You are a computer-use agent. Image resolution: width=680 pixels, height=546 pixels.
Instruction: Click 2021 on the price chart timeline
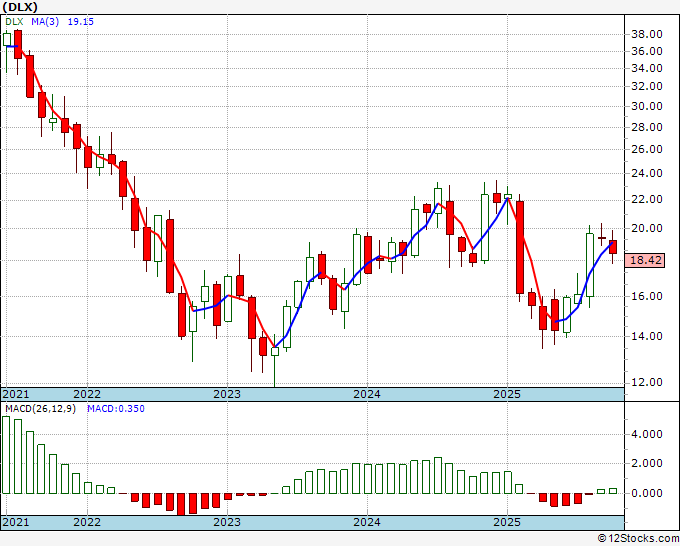point(16,394)
